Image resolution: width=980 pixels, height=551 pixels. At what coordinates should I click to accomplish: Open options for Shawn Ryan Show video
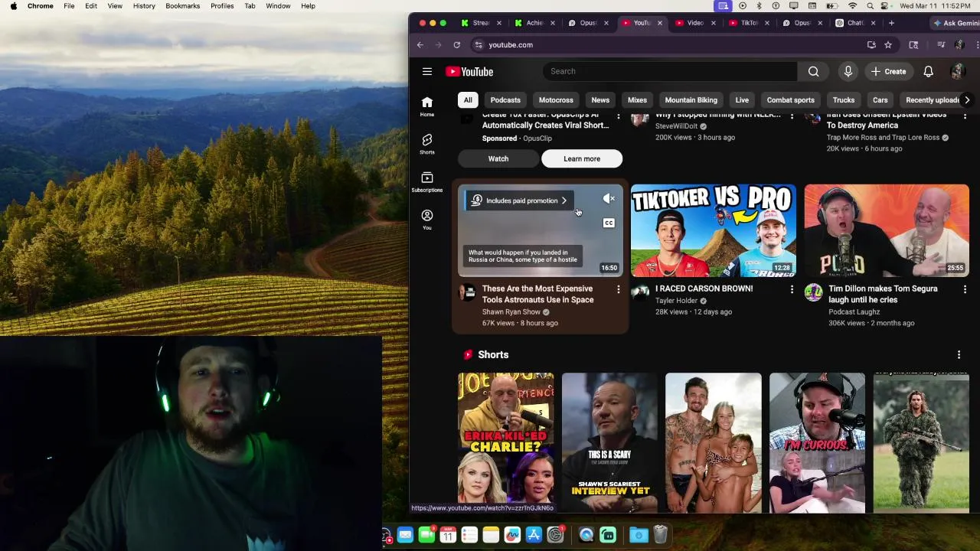[x=618, y=289]
